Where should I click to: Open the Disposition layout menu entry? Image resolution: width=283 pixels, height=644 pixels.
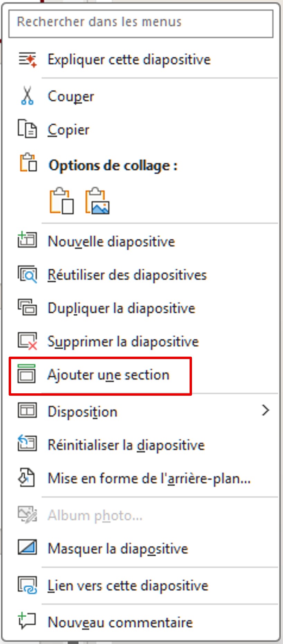tap(82, 412)
